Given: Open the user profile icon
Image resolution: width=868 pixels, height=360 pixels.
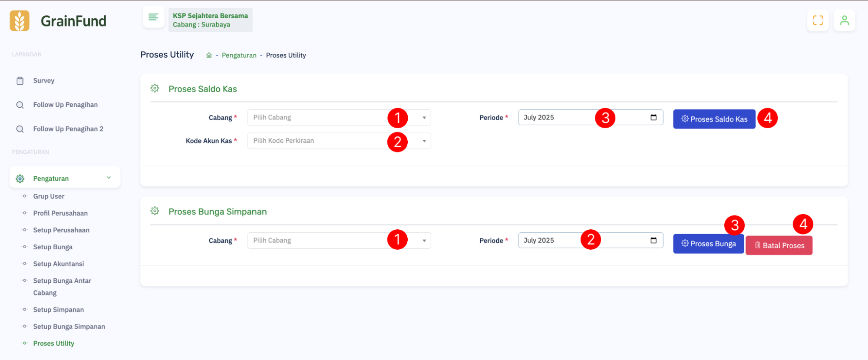Looking at the screenshot, I should pyautogui.click(x=845, y=20).
